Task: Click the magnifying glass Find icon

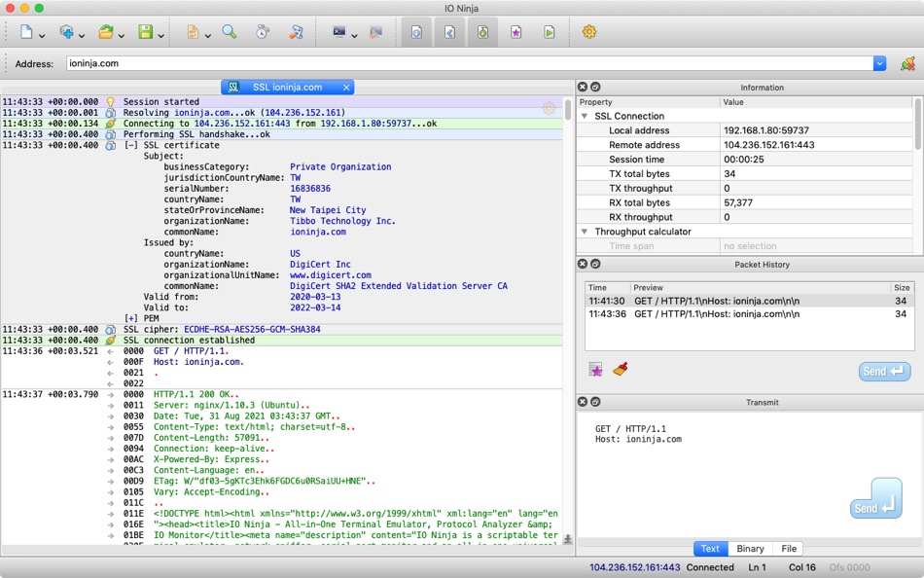Action: pyautogui.click(x=230, y=32)
